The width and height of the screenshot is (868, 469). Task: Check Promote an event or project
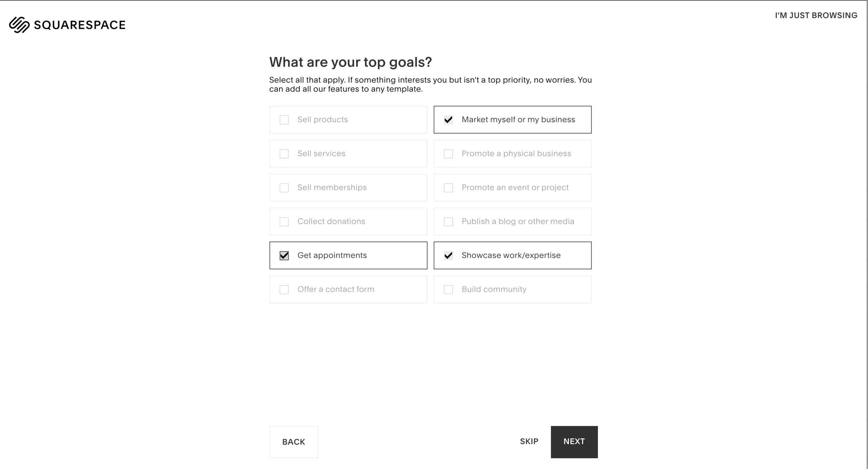pos(448,188)
